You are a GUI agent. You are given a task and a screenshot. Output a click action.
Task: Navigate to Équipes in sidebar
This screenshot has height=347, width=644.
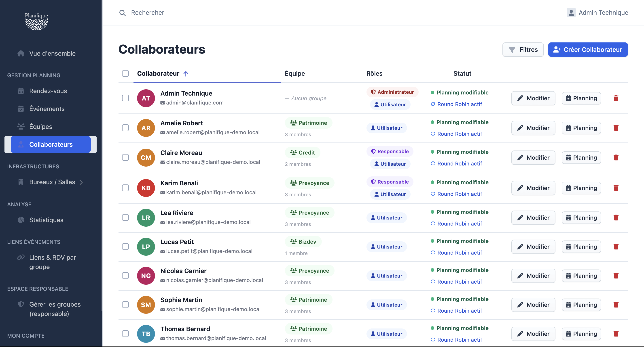click(x=51, y=127)
